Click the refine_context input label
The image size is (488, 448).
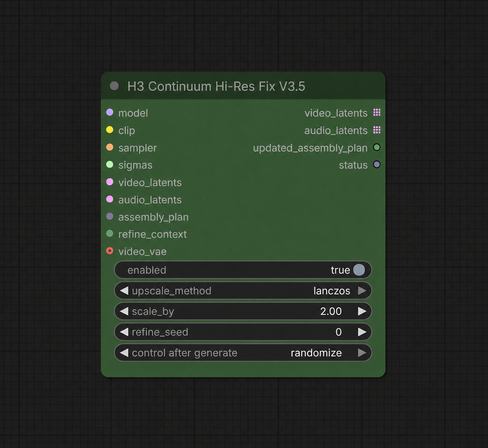(x=153, y=234)
